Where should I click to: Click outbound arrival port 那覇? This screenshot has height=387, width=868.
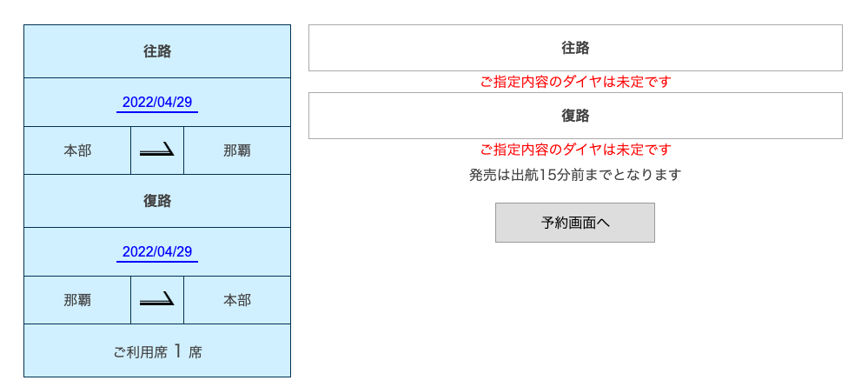point(237,150)
